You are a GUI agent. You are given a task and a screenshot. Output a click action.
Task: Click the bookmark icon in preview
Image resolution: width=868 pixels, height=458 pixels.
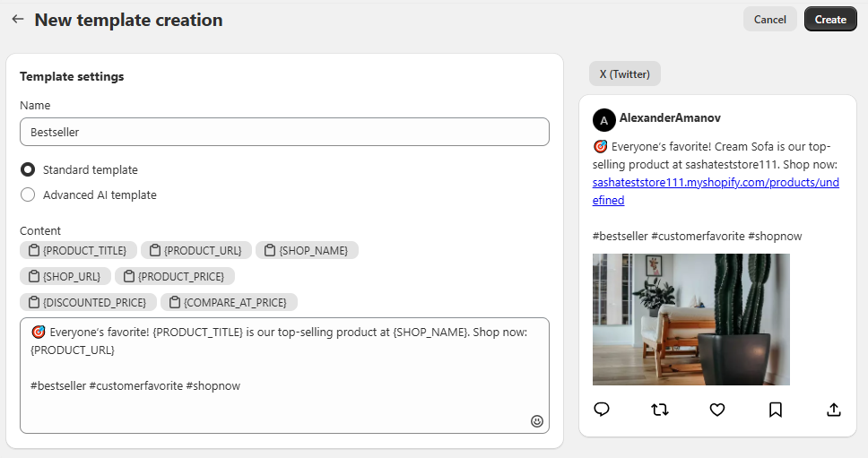776,410
